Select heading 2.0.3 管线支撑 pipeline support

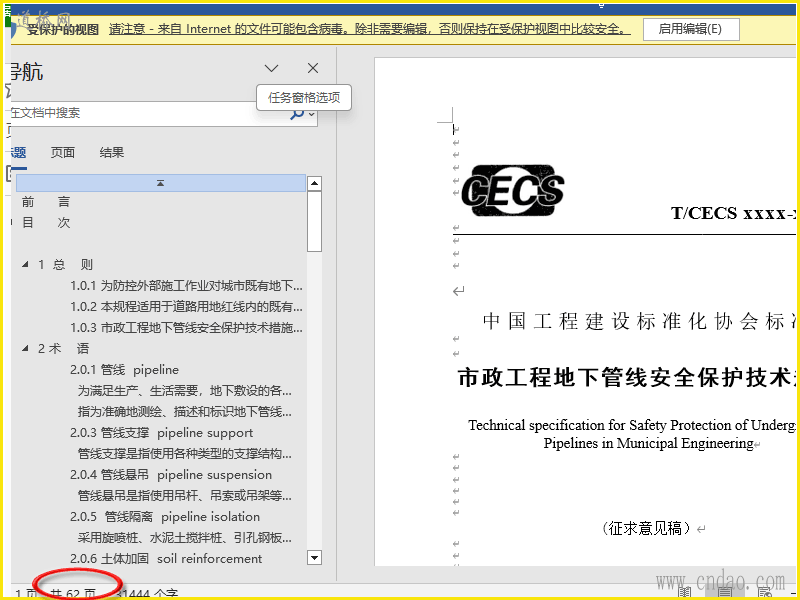pos(161,433)
